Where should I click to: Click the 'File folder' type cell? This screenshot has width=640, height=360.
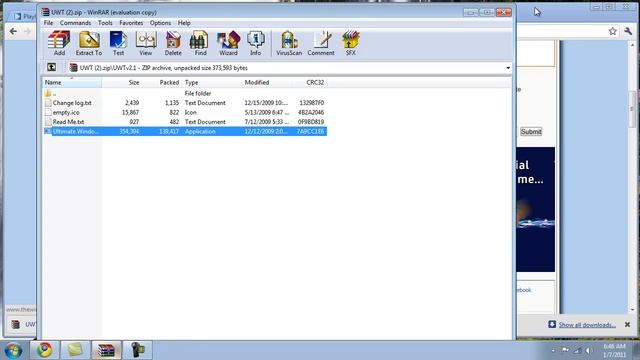click(x=198, y=93)
